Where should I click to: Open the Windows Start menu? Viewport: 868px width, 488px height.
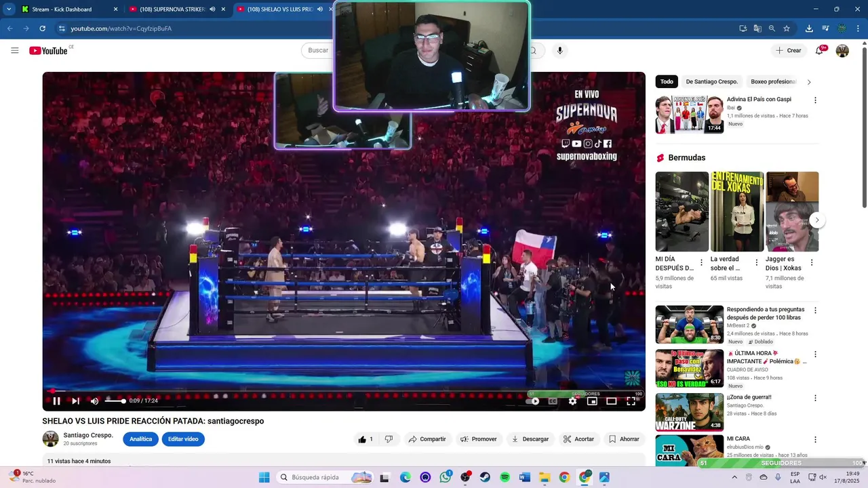(264, 477)
